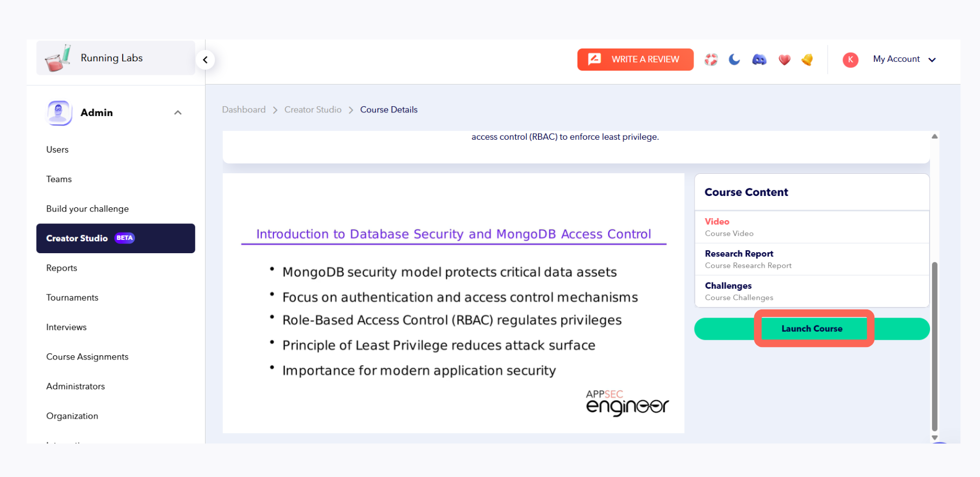This screenshot has width=980, height=477.
Task: Toggle dark mode with the moon icon
Action: point(734,59)
